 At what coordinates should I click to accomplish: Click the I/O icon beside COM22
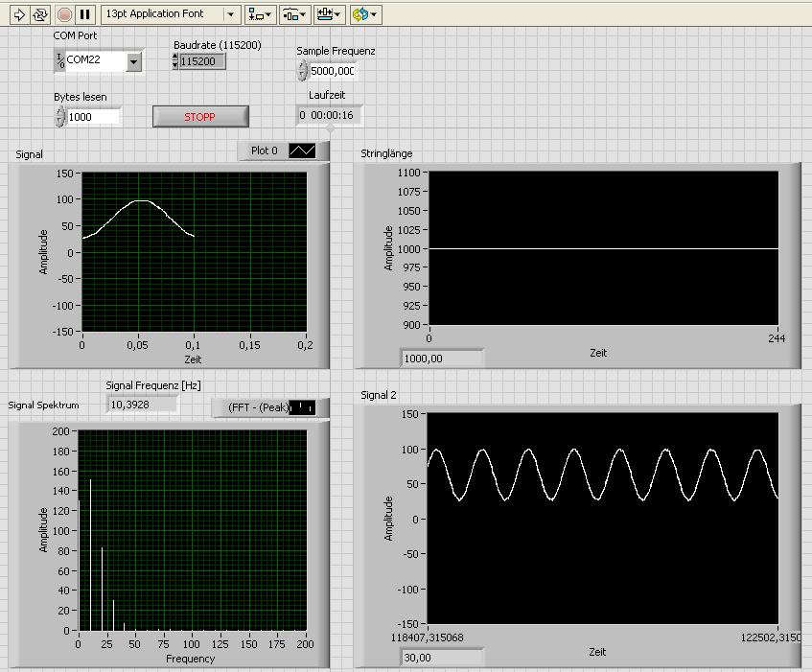tap(60, 61)
